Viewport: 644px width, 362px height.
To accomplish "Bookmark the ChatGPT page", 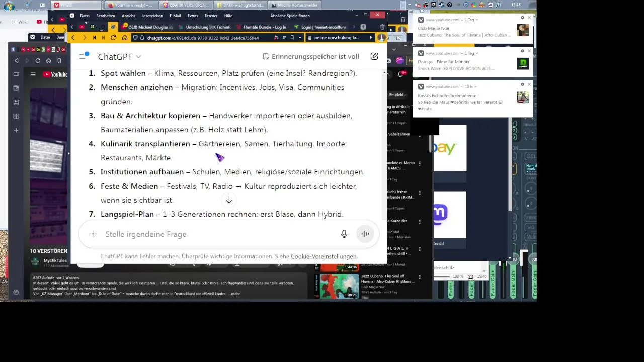I will (292, 38).
